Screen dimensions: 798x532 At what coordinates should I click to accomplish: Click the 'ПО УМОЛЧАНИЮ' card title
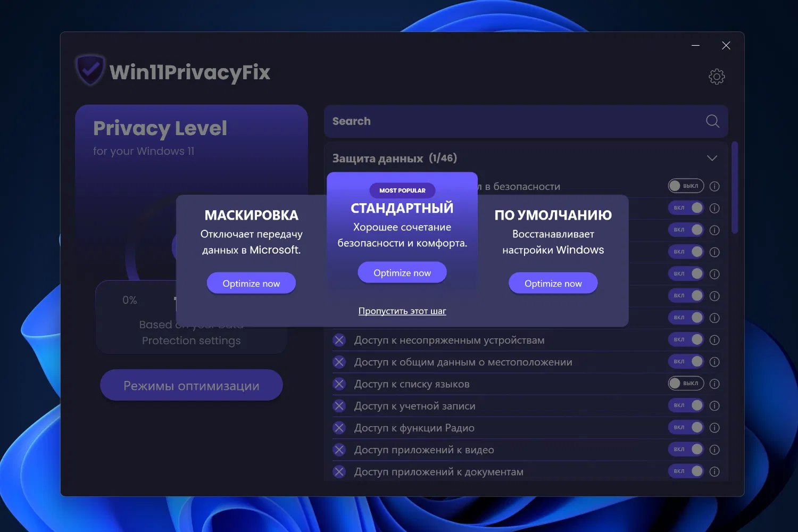click(x=553, y=215)
